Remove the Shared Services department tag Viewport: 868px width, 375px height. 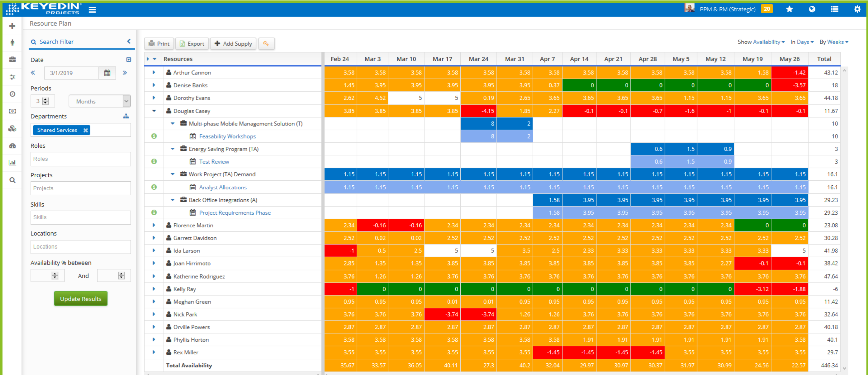[86, 130]
